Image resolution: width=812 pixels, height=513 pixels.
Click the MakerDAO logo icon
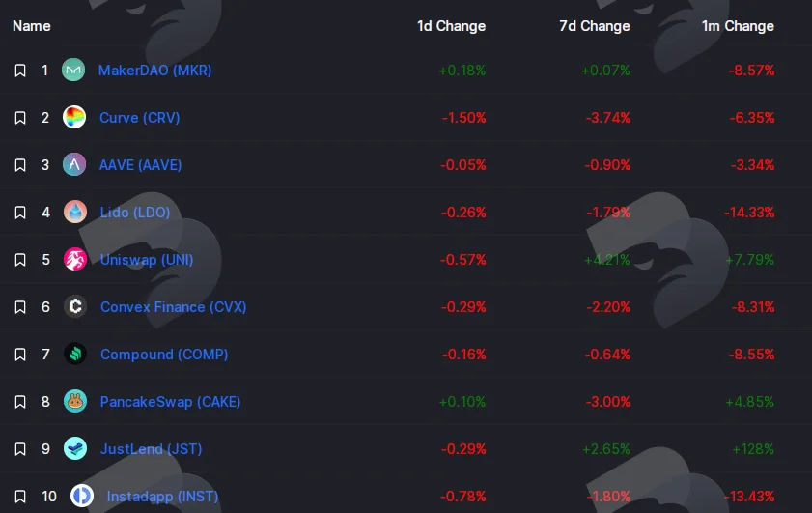tap(73, 70)
